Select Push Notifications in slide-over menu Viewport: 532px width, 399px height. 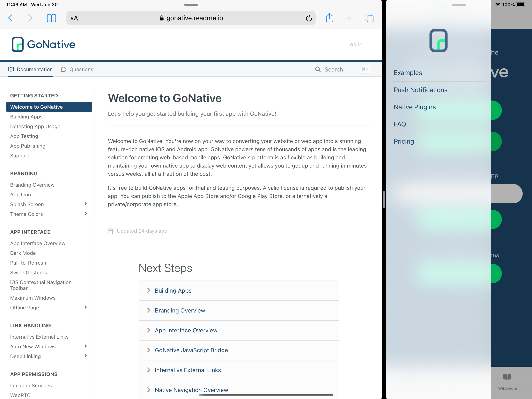point(438,90)
